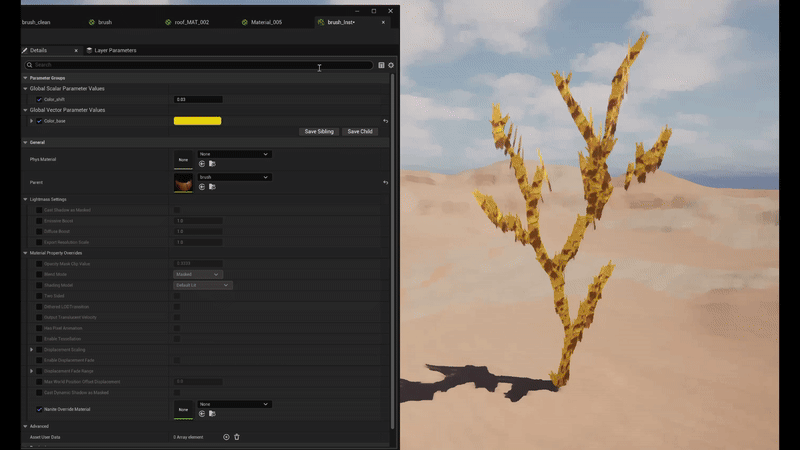Expand the Displacement Fade Range row
The height and width of the screenshot is (450, 800).
click(x=32, y=371)
